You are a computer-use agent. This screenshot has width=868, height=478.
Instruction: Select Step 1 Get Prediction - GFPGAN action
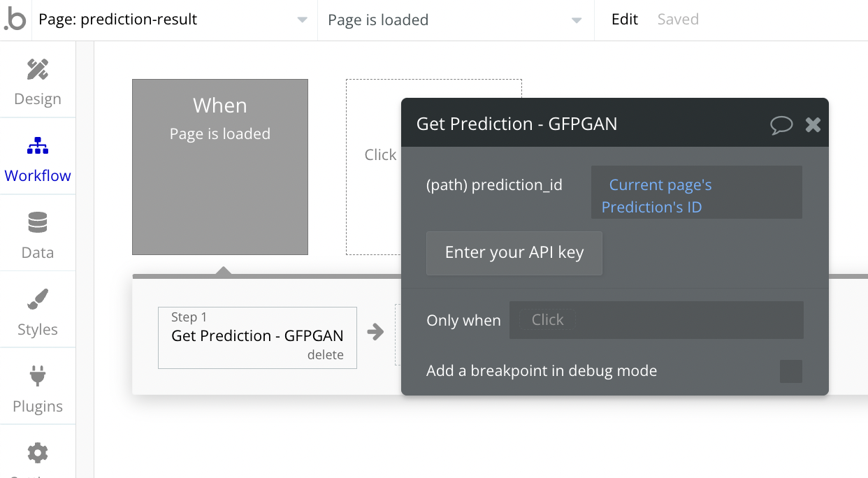click(x=257, y=338)
